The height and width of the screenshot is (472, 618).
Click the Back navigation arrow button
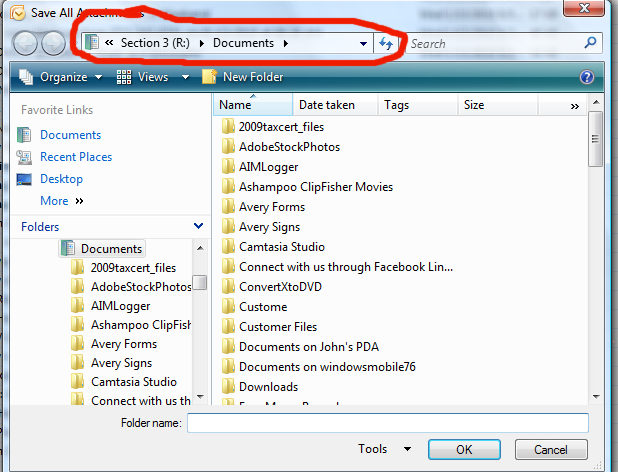[x=25, y=44]
